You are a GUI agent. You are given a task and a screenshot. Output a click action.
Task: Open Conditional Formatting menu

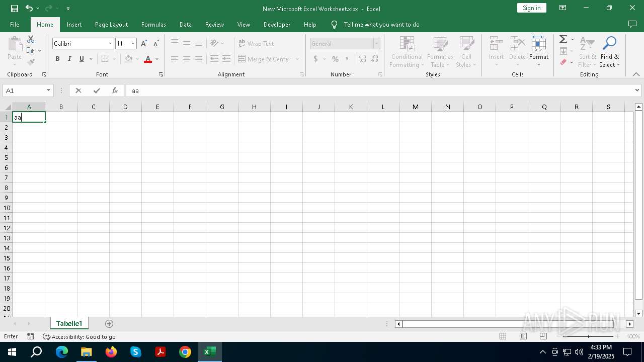407,51
